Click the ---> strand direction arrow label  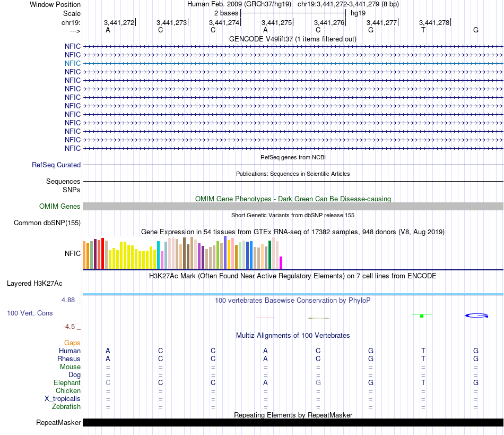(75, 31)
